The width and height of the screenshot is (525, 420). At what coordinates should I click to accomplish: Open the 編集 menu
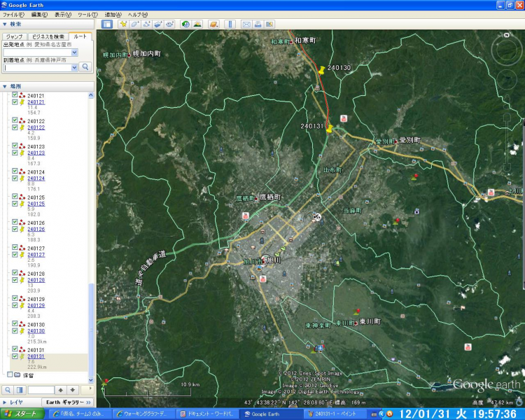tap(39, 15)
